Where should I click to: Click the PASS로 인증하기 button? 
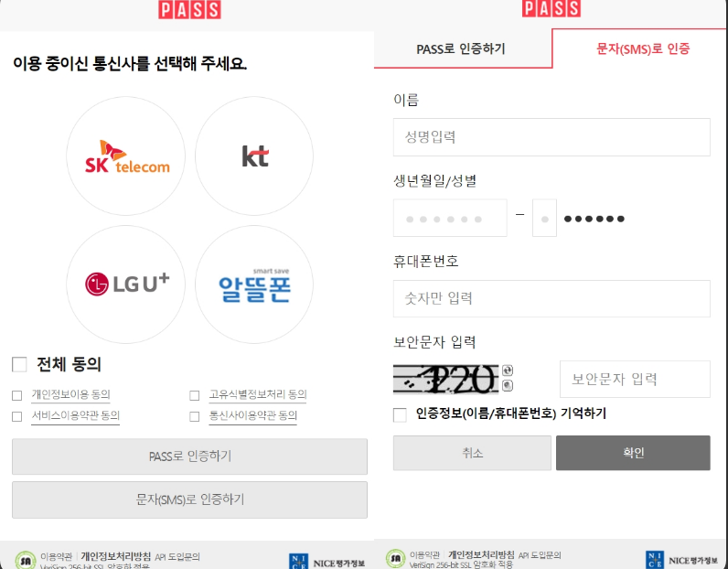point(189,456)
